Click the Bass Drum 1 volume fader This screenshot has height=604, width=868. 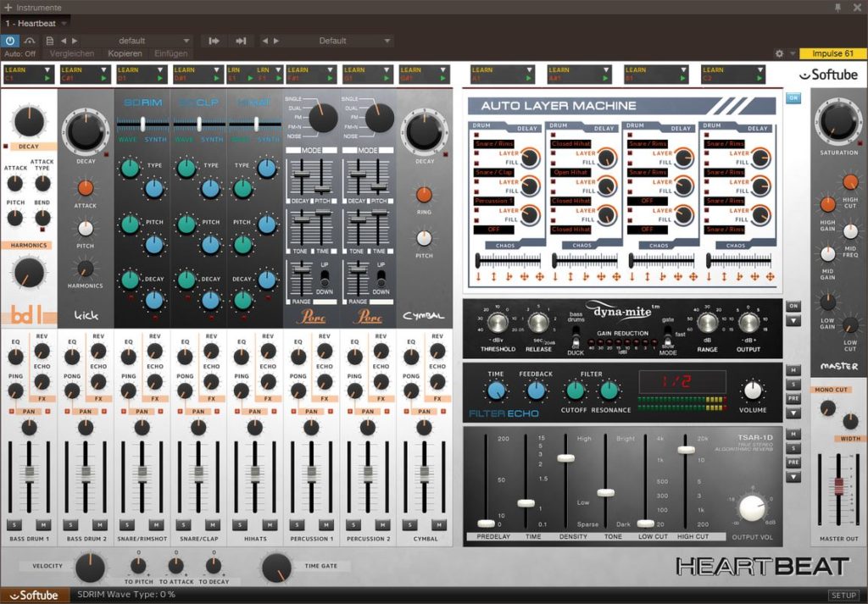pos(29,474)
